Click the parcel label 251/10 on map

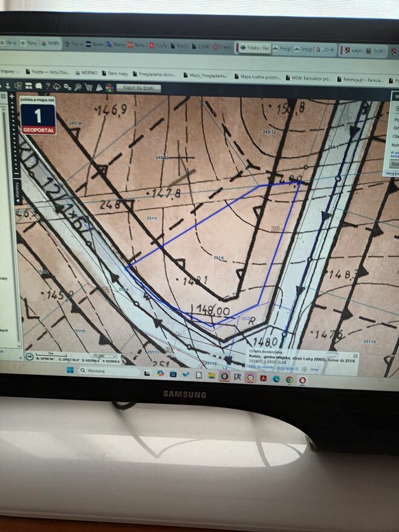pos(79,331)
